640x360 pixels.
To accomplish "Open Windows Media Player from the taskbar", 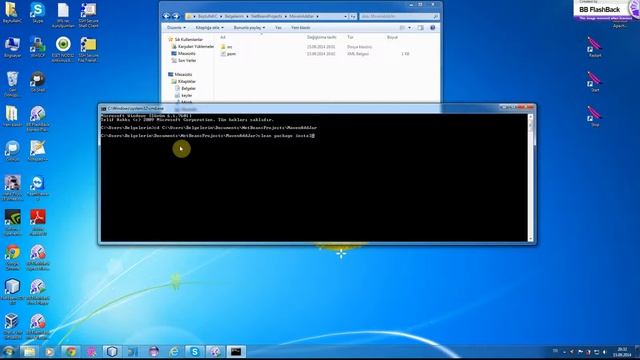I will (x=50, y=351).
